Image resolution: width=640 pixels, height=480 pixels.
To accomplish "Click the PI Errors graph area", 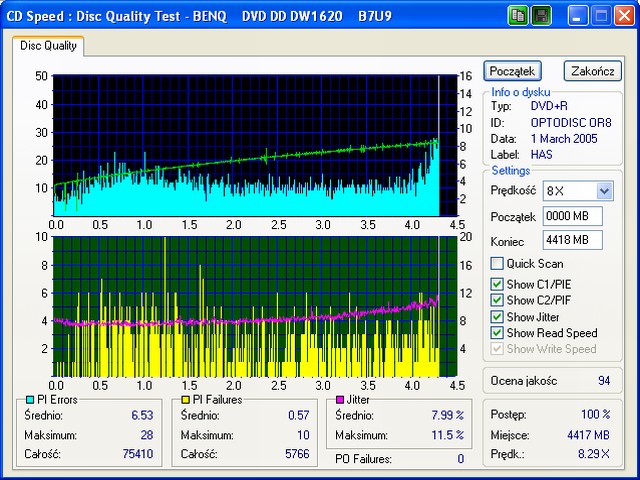I will click(255, 145).
